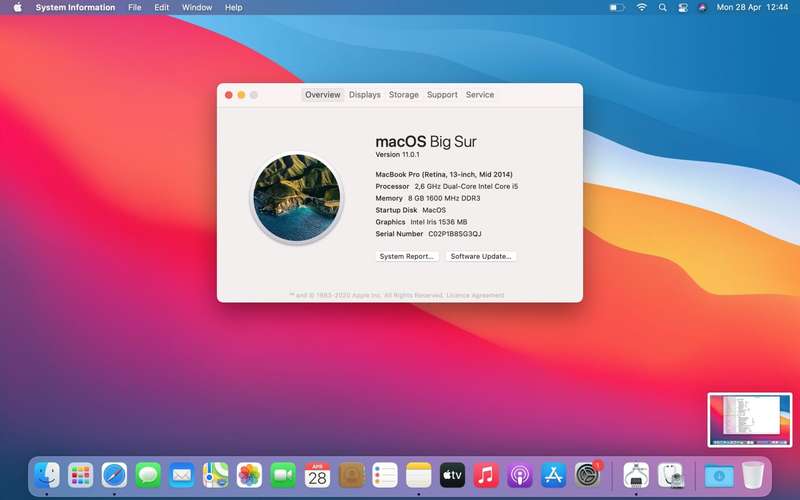The image size is (800, 500).
Task: Switch to the Displays tab
Action: click(365, 95)
